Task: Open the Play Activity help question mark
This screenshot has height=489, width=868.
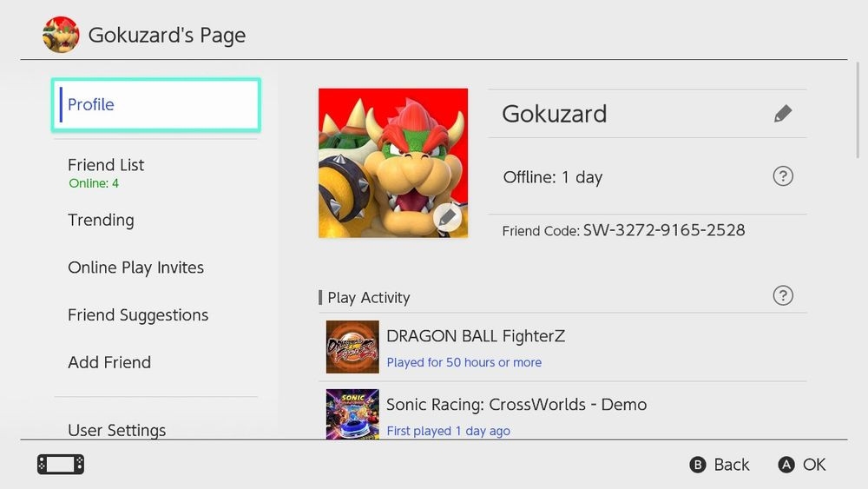Action: pos(782,295)
